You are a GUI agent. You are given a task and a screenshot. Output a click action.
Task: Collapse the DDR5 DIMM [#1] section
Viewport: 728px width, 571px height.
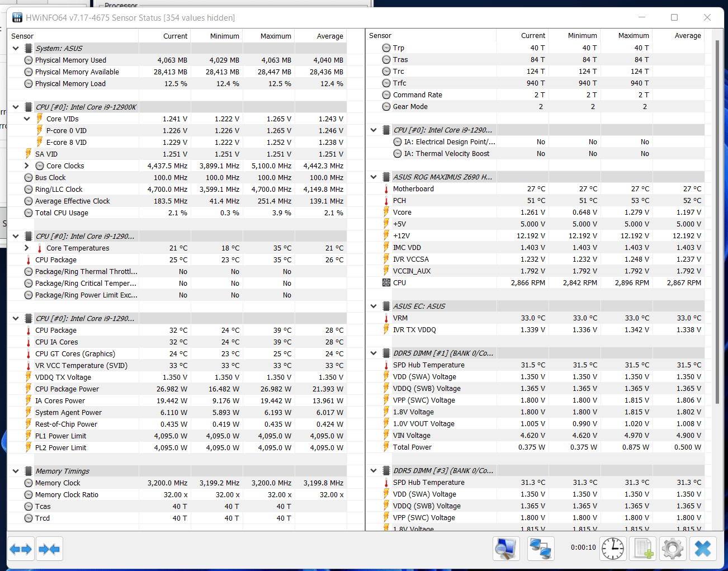point(374,353)
